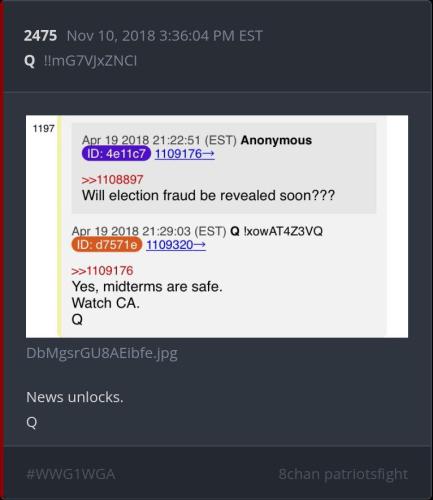Screen dimensions: 433x500
Task: Click the purple ID: 4e11c7 badge
Action: (116, 154)
